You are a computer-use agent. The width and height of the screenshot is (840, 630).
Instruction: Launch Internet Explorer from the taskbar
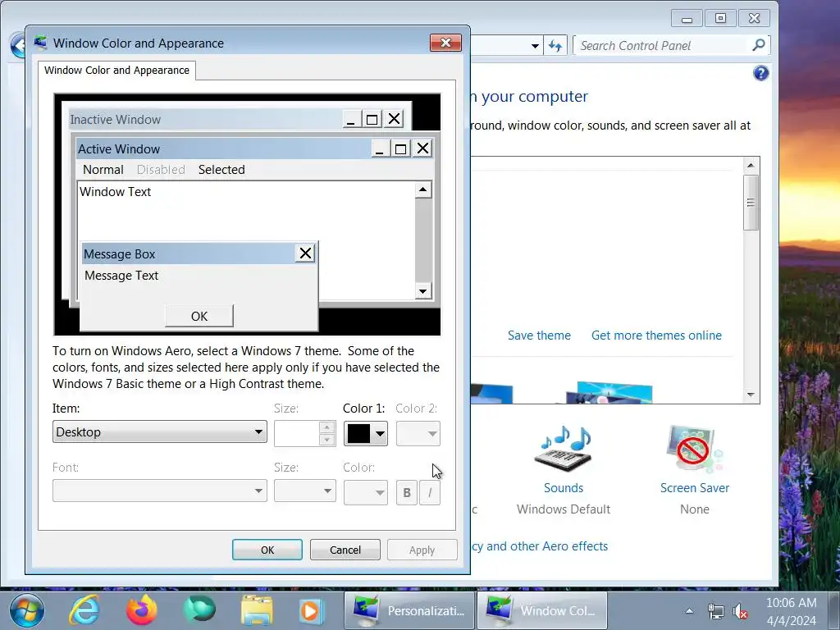84,610
